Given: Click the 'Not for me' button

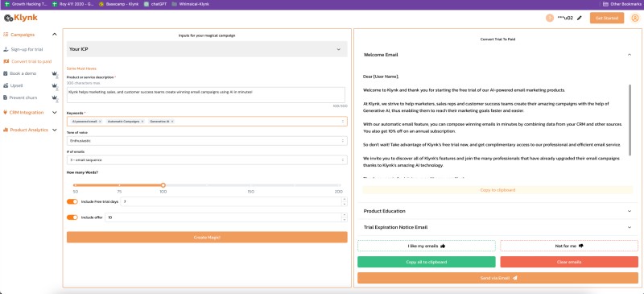Looking at the screenshot, I should tap(569, 246).
